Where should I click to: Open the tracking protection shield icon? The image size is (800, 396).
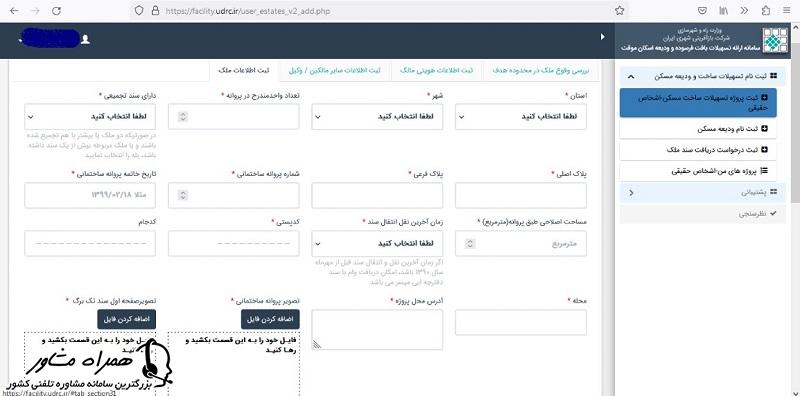pyautogui.click(x=139, y=11)
